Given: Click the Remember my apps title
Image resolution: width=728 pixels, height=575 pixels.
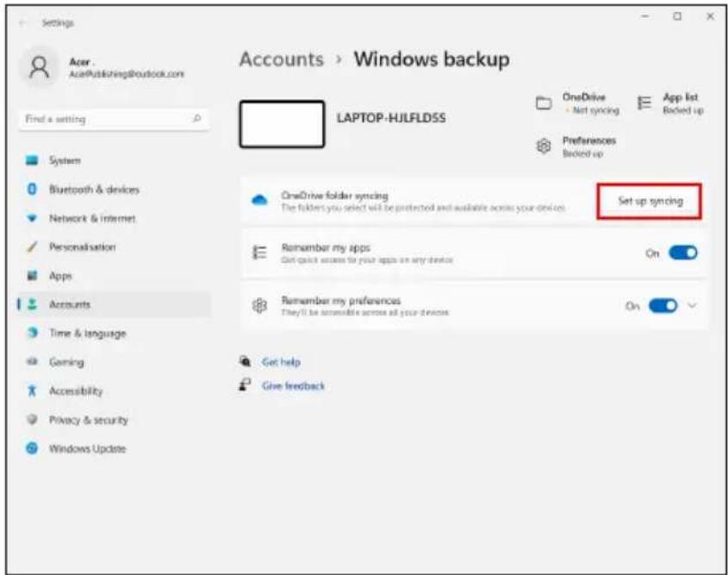Looking at the screenshot, I should tap(326, 247).
